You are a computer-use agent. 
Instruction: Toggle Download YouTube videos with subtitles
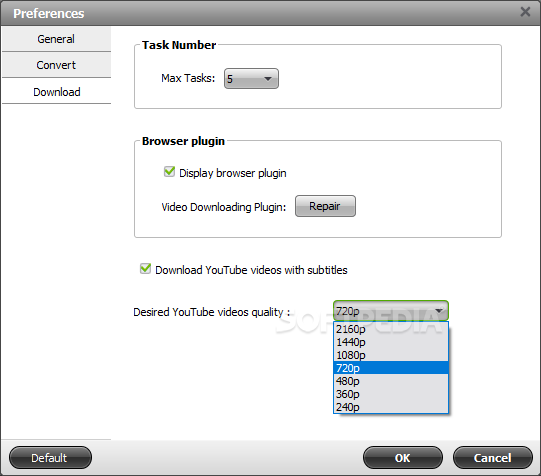pos(145,269)
